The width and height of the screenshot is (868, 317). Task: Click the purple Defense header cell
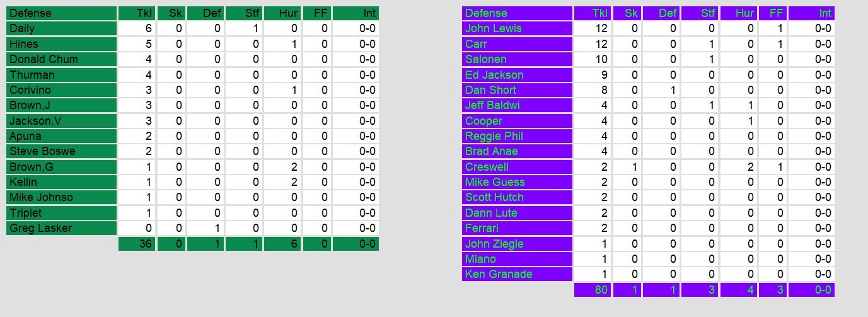click(517, 13)
